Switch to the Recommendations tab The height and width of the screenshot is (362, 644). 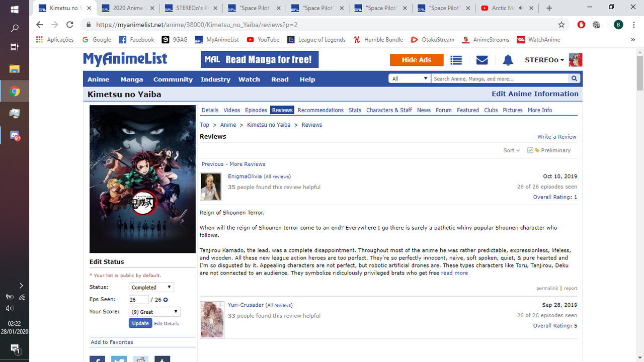[320, 110]
